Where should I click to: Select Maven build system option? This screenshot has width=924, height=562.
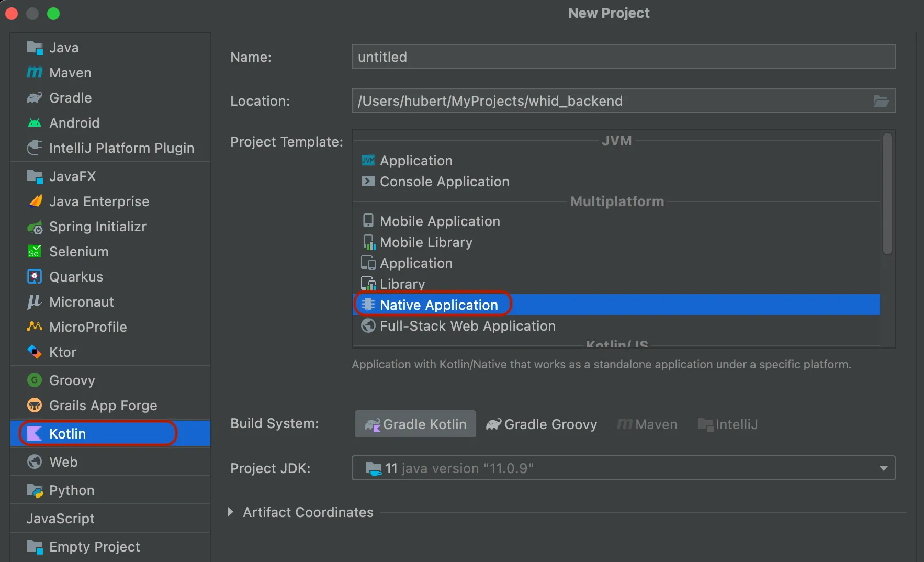tap(647, 424)
